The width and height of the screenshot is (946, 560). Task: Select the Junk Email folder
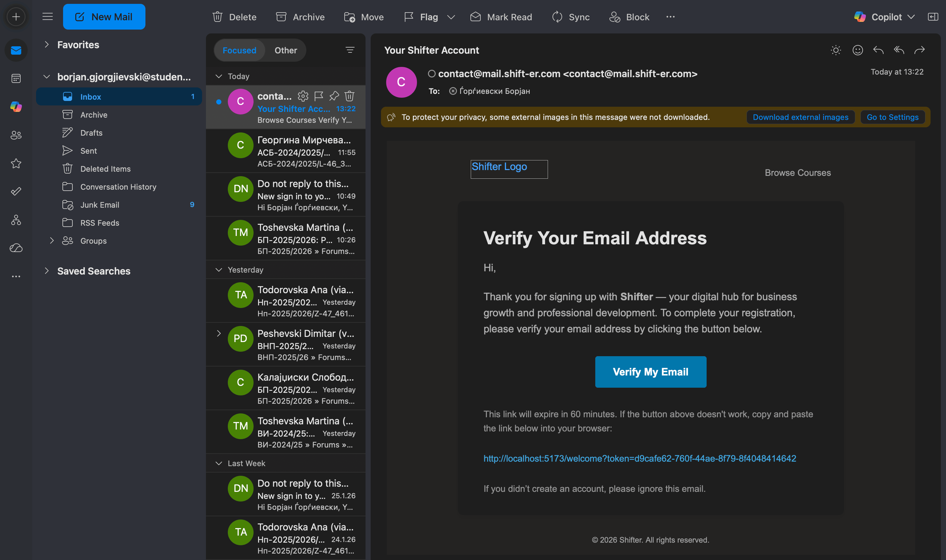click(x=100, y=205)
